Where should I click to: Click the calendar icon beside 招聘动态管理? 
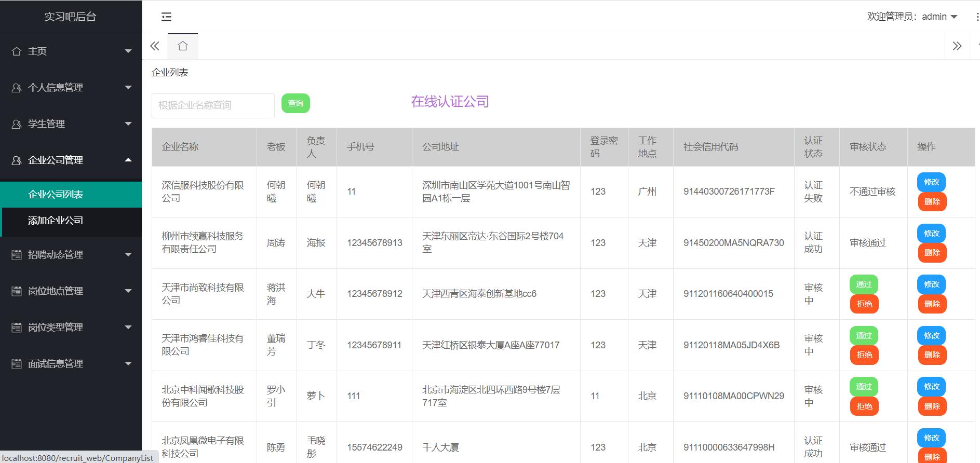[x=17, y=254]
